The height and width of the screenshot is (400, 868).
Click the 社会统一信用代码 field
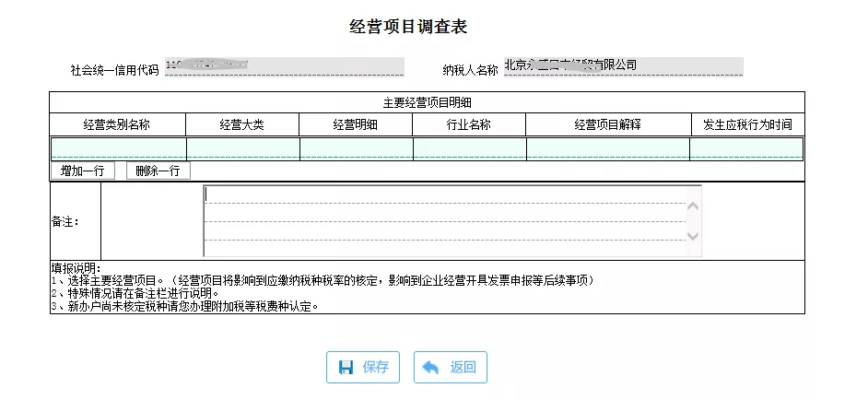[285, 66]
